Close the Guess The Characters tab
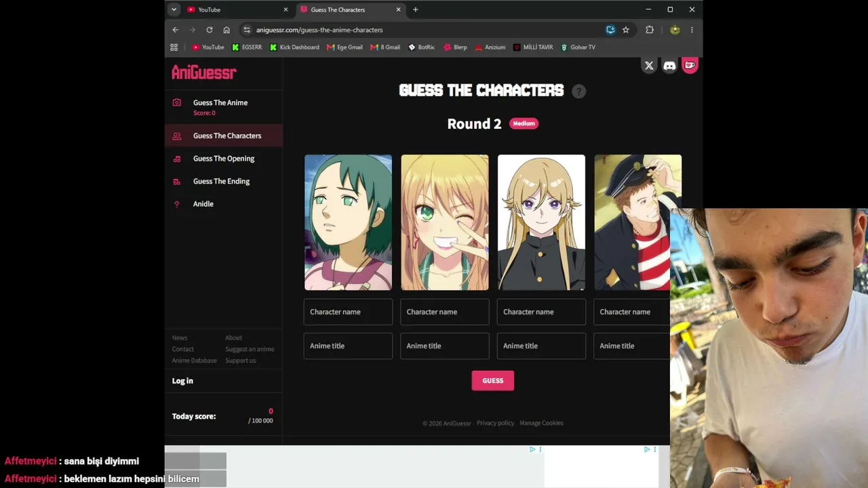Viewport: 868px width, 488px height. (x=399, y=9)
